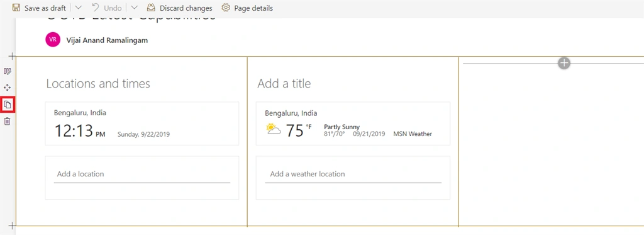This screenshot has width=644, height=235.
Task: Click the Undo button
Action: tap(107, 8)
